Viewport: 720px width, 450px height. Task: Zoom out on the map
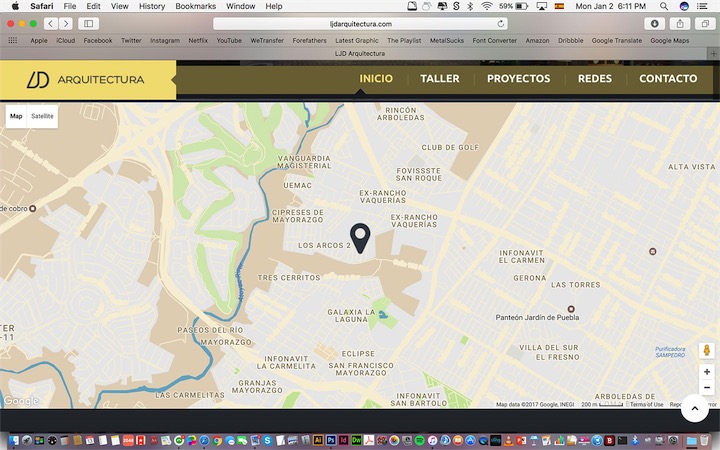tap(707, 387)
